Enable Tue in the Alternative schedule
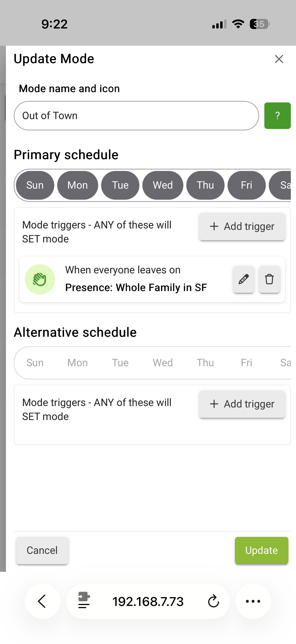The image size is (296, 644). point(120,363)
